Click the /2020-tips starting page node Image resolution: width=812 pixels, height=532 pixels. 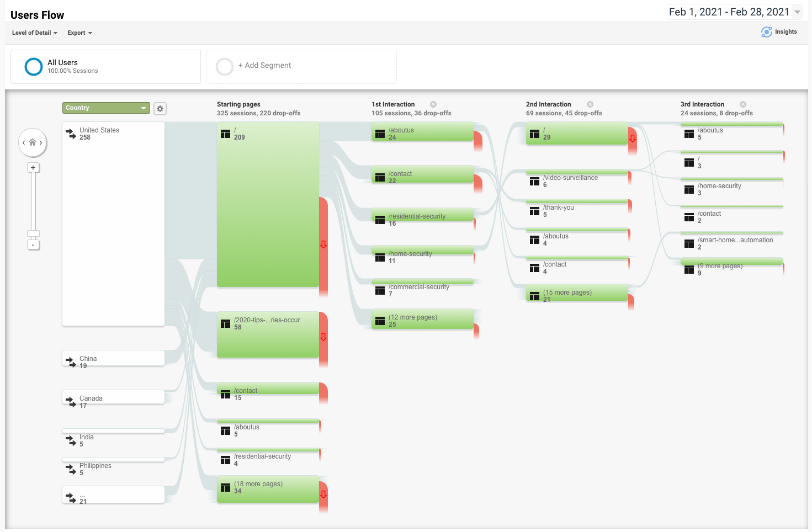point(268,334)
